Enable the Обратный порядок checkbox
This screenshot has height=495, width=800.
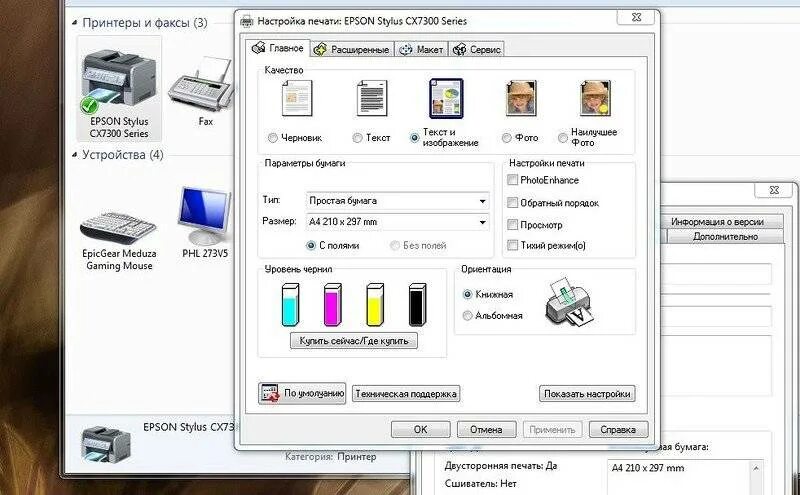(512, 203)
